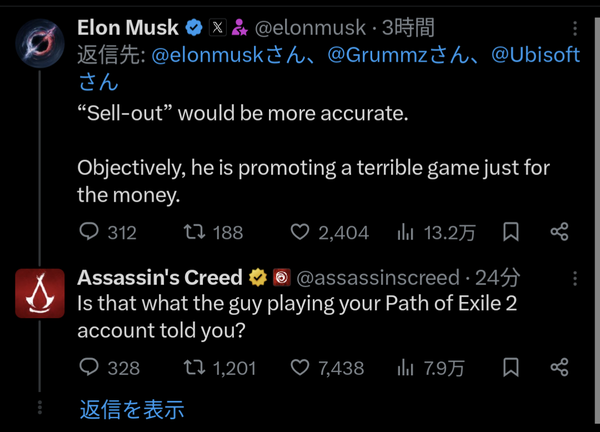Open the @Ubisoft mention link
600x432 pixels.
point(536,55)
